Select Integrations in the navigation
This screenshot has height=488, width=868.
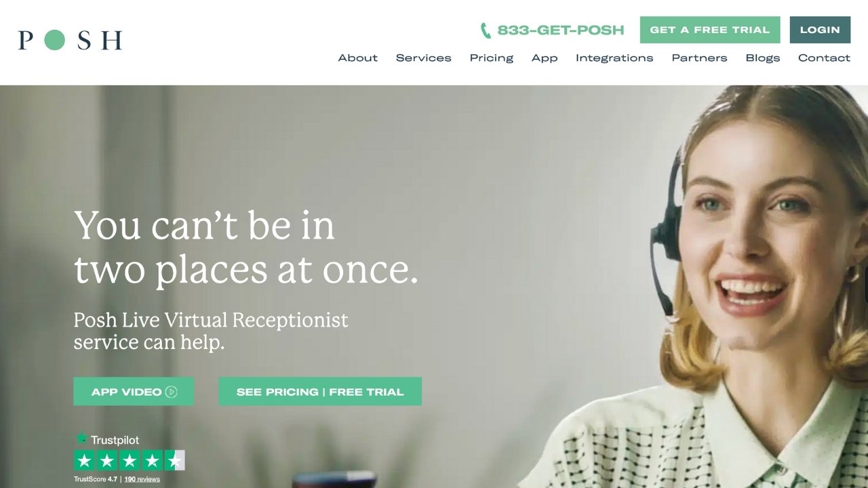(614, 58)
